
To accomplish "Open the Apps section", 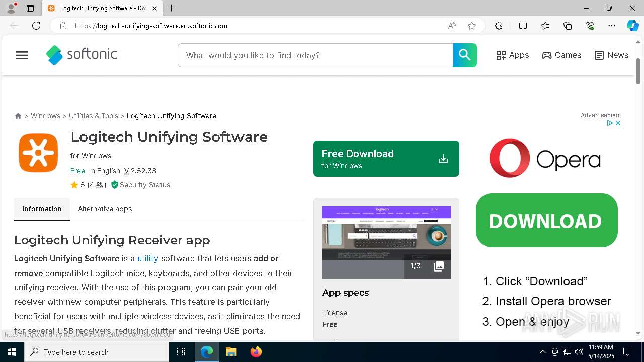I will 512,55.
